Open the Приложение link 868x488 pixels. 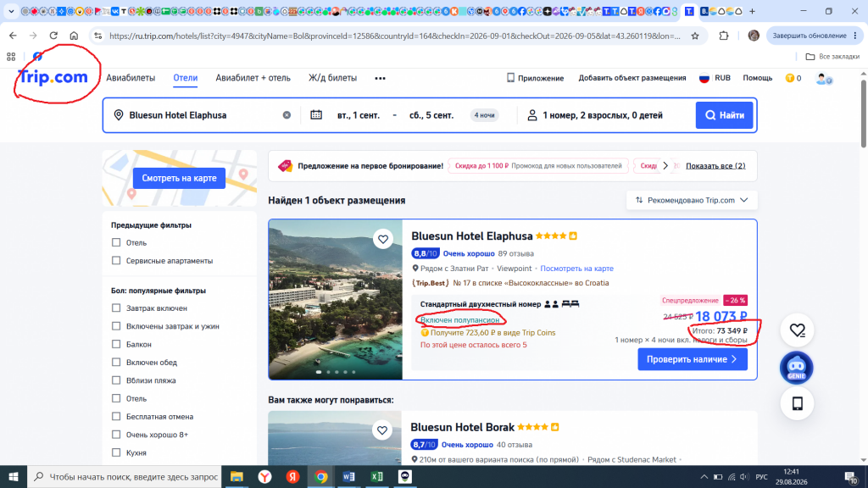(x=536, y=78)
